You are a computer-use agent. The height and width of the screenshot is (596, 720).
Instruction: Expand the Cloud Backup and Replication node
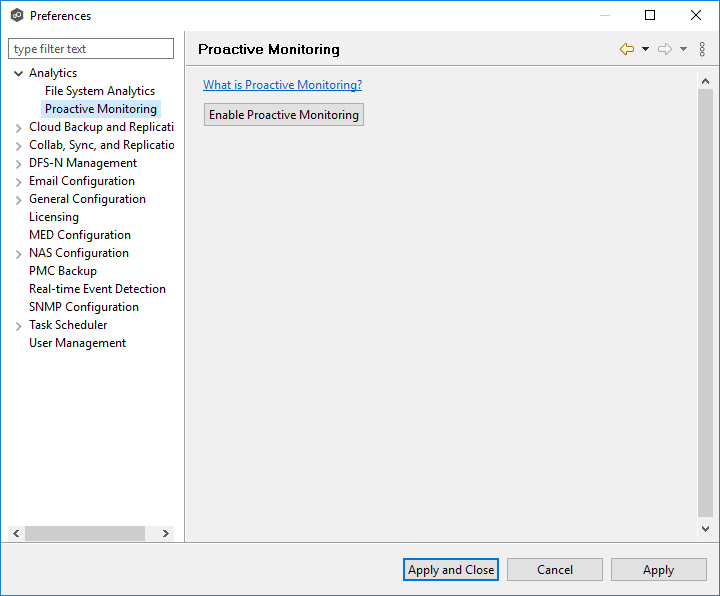(19, 128)
